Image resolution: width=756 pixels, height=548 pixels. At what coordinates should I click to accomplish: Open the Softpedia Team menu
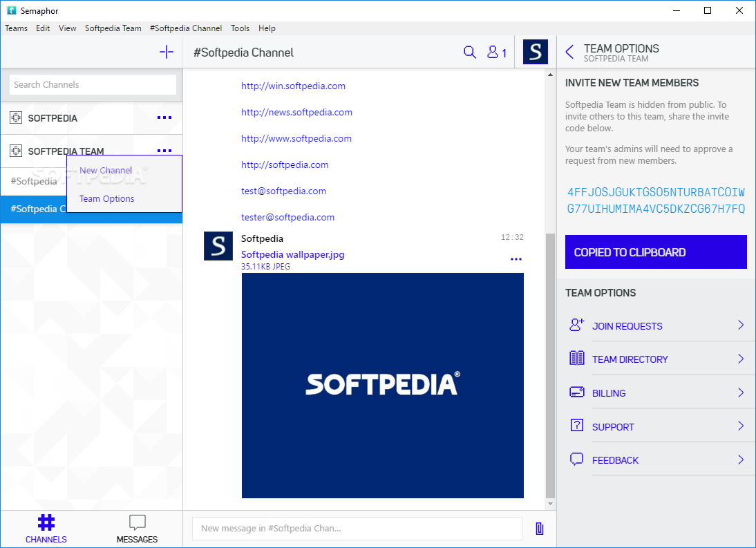[113, 28]
